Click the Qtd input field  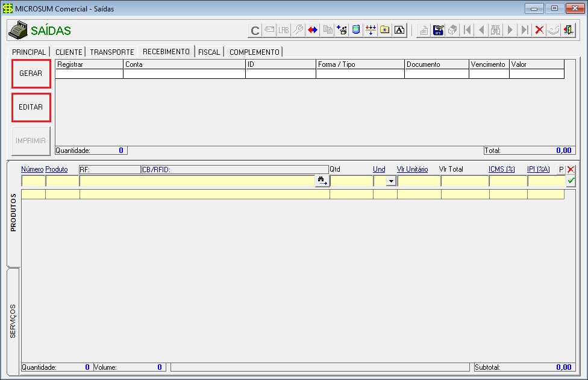(x=351, y=181)
